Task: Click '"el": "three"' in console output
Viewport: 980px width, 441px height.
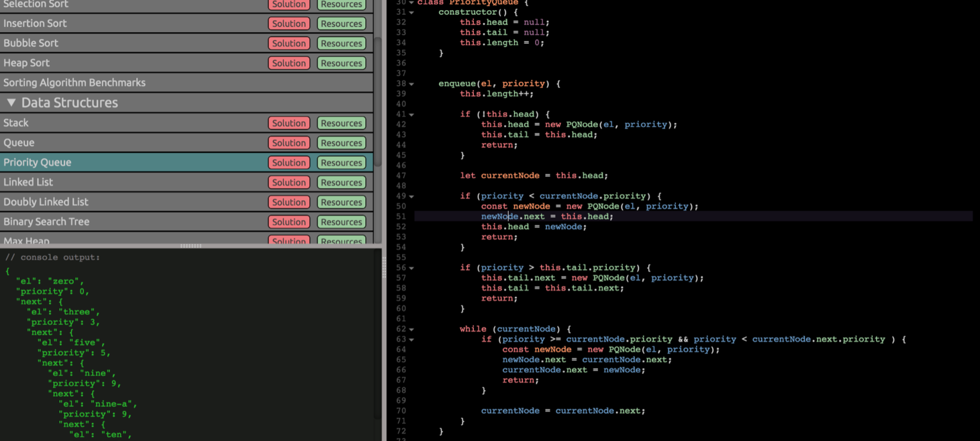Action: pos(63,312)
